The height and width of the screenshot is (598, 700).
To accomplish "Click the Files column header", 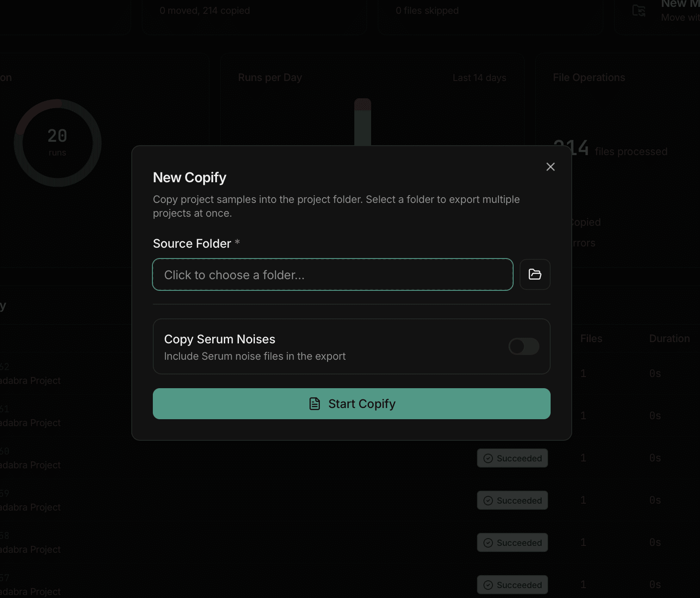I will pos(592,339).
